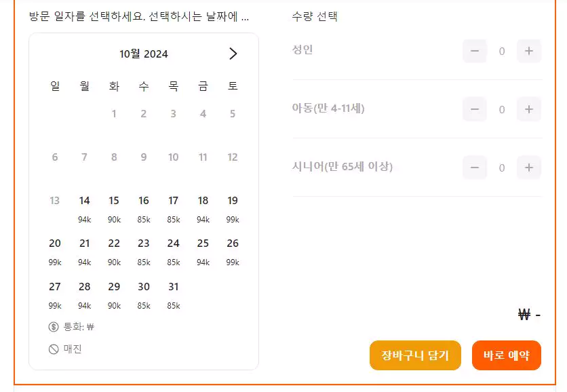Pick October 16 at 85k
The height and width of the screenshot is (392, 567).
coord(144,209)
